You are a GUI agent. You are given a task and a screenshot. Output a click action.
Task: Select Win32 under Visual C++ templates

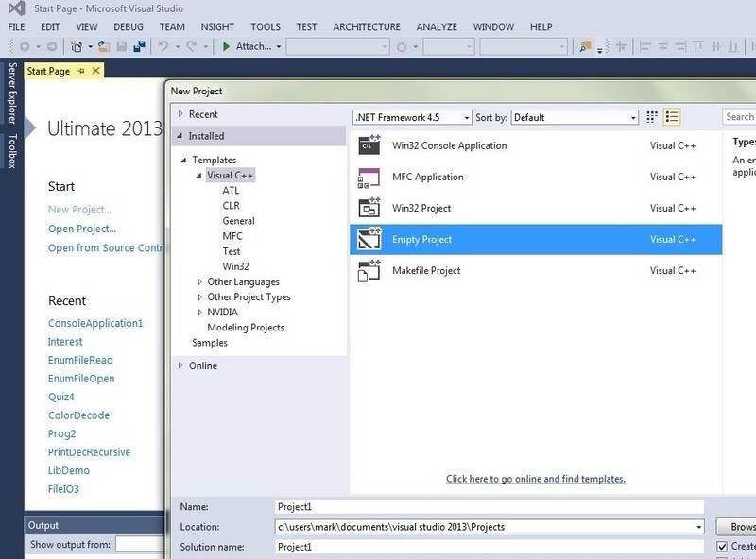pyautogui.click(x=235, y=266)
